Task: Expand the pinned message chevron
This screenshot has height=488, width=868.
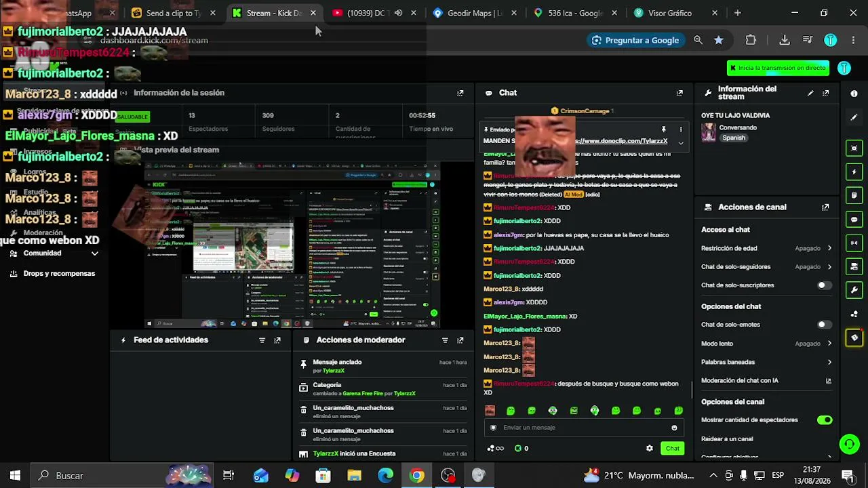Action: pyautogui.click(x=681, y=142)
